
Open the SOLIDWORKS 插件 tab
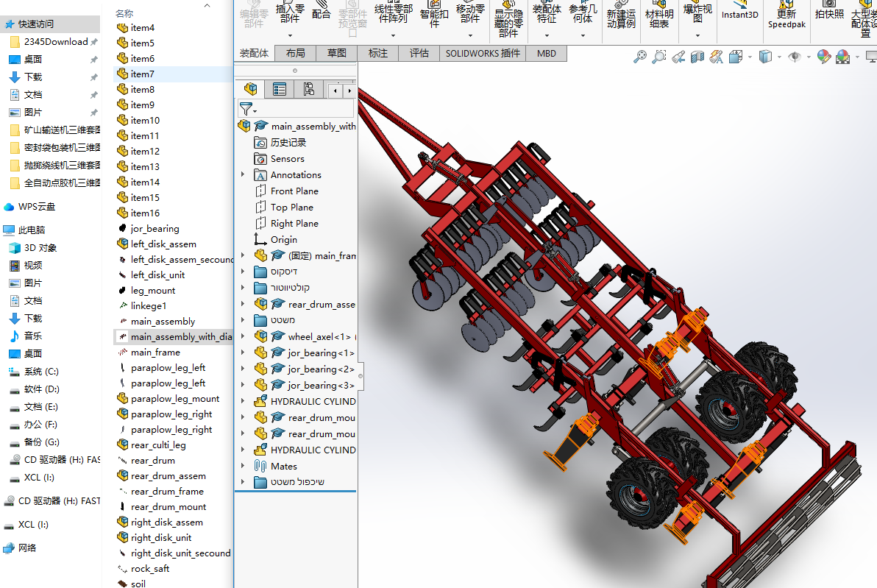483,53
